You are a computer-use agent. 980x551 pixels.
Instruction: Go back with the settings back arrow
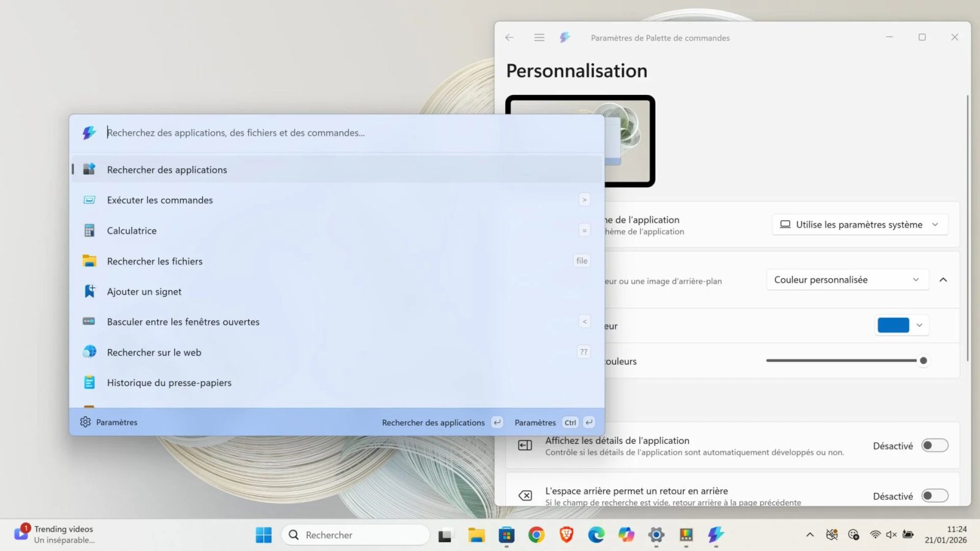click(x=509, y=37)
